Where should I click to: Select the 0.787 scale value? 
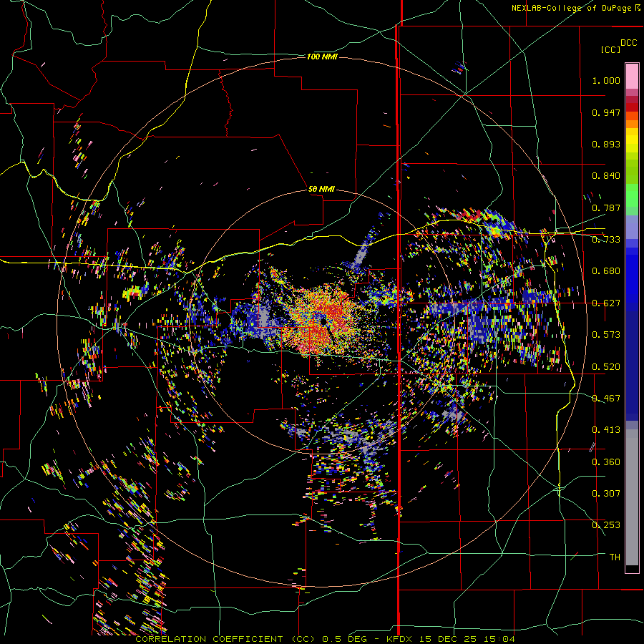click(606, 208)
